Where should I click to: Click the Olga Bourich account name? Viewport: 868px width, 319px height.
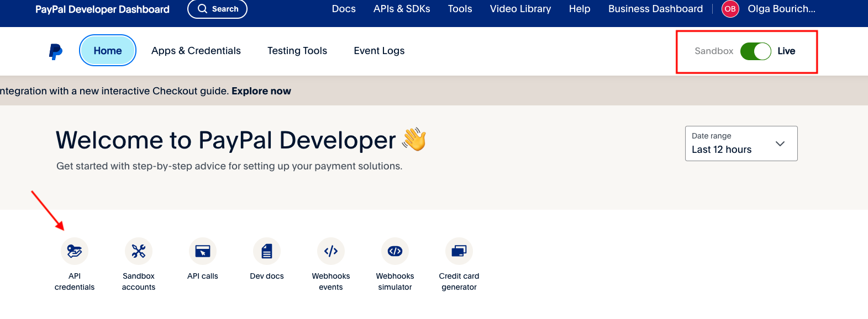tap(781, 9)
